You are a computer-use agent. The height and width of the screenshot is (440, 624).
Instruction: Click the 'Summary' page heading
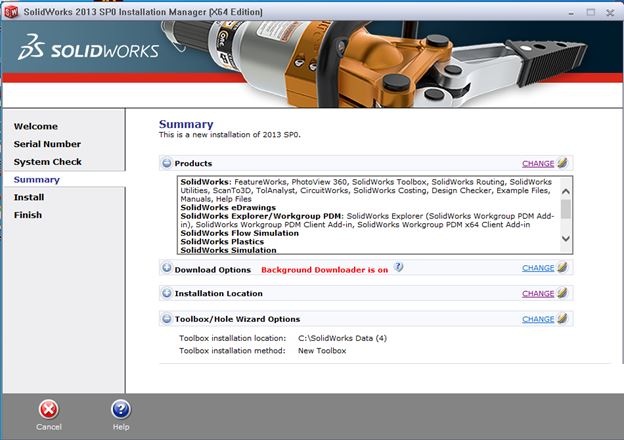tap(186, 124)
